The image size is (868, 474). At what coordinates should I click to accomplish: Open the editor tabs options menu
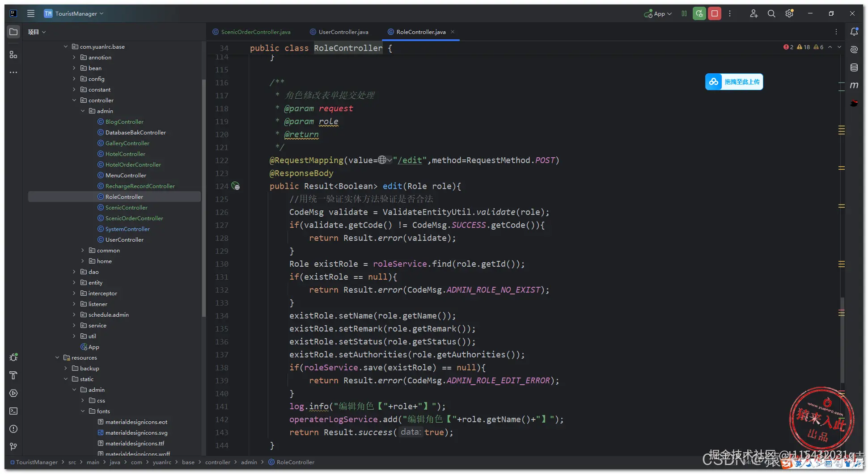(836, 32)
